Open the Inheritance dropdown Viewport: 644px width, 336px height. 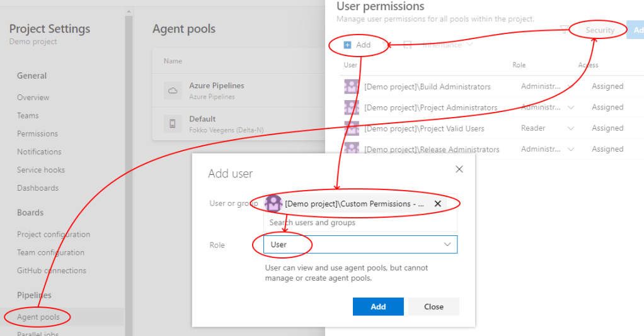click(x=447, y=45)
